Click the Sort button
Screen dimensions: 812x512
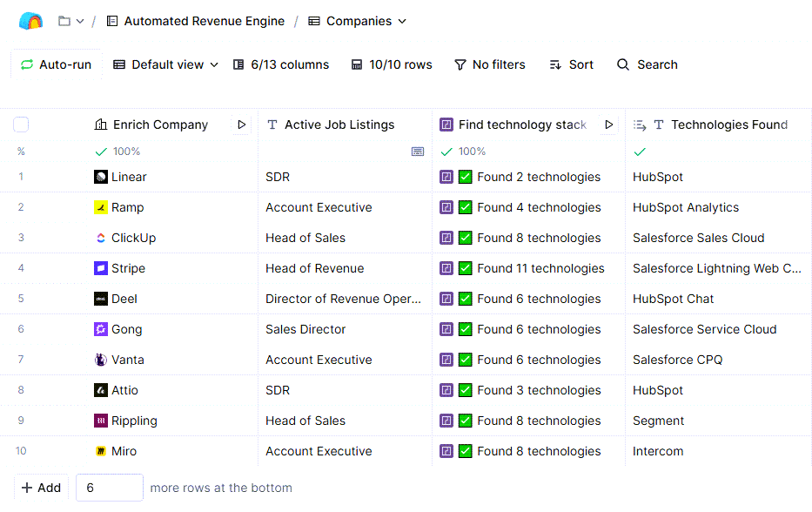pyautogui.click(x=571, y=64)
